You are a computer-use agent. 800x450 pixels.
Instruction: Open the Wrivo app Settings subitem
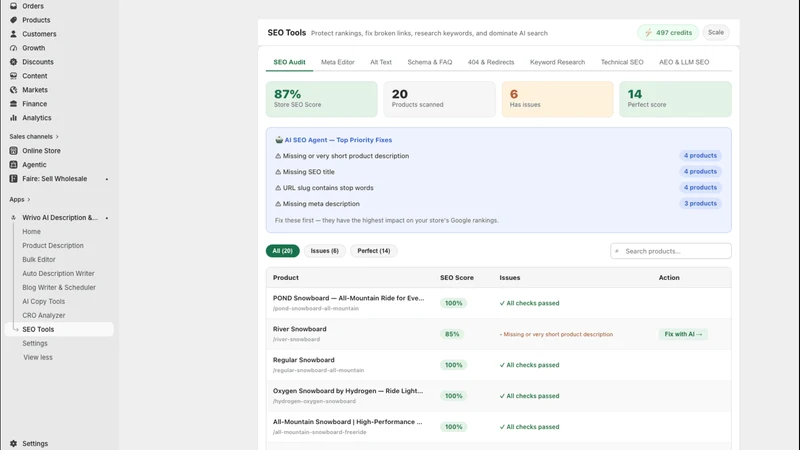(35, 343)
